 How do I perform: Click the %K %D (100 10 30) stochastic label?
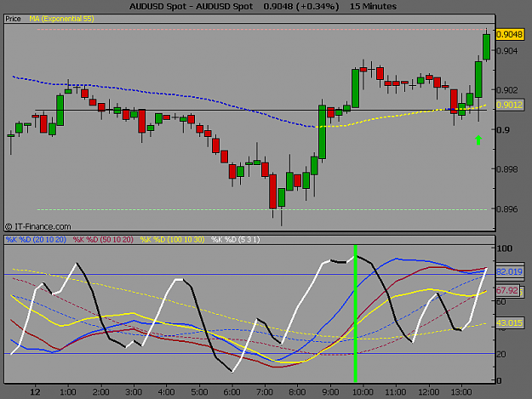172,240
